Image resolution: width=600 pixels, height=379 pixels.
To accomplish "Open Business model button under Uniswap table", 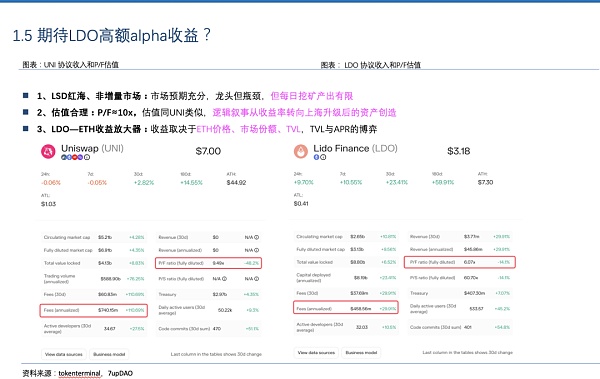I will tap(109, 354).
